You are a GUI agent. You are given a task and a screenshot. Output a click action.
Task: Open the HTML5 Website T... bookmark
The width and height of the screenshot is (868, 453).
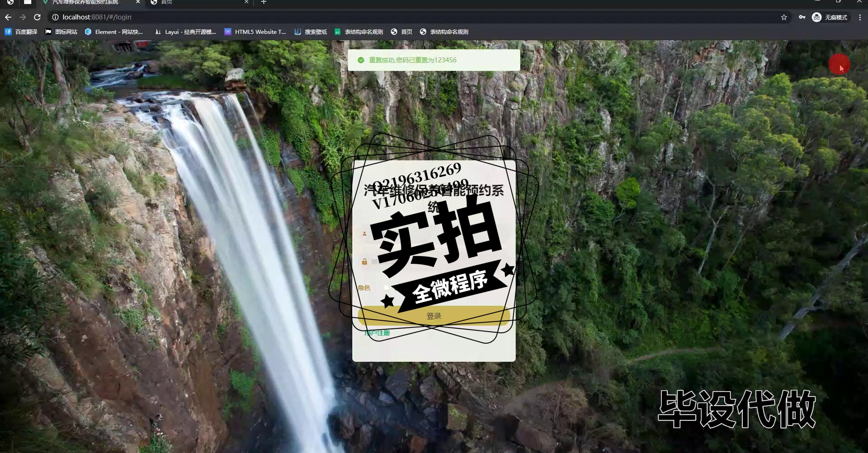pos(255,32)
